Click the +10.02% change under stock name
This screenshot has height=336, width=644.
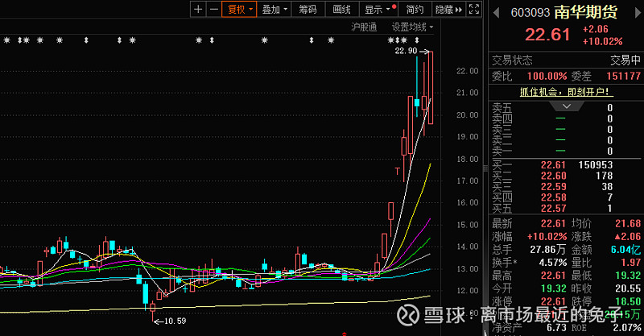602,42
